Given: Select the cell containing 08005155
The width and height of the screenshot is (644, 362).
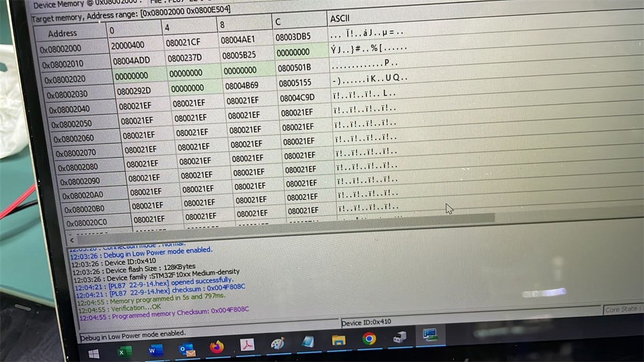Looking at the screenshot, I should click(x=295, y=83).
